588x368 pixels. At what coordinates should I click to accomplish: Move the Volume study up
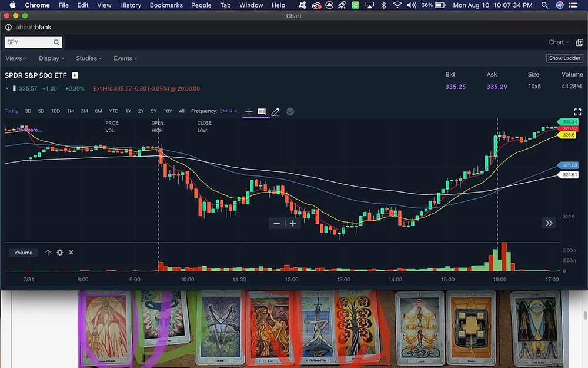[48, 253]
